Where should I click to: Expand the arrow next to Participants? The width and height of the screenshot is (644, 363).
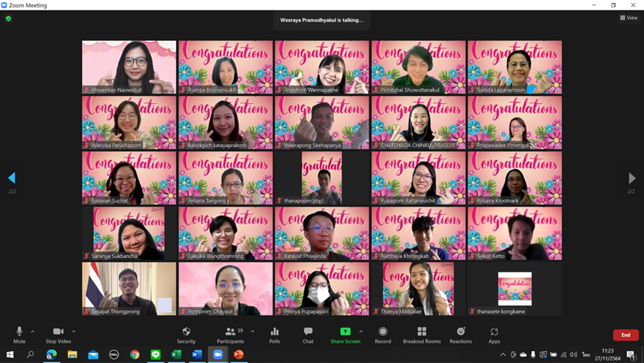tap(253, 331)
